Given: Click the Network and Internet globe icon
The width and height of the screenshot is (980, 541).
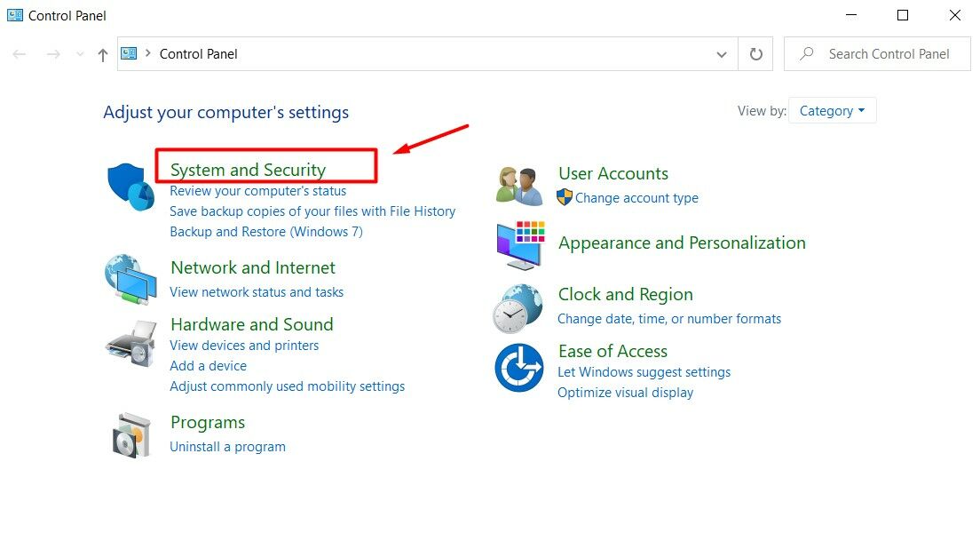Looking at the screenshot, I should [130, 279].
